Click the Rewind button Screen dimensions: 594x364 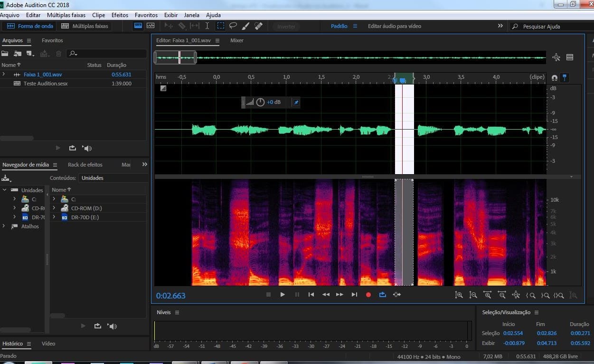click(326, 295)
